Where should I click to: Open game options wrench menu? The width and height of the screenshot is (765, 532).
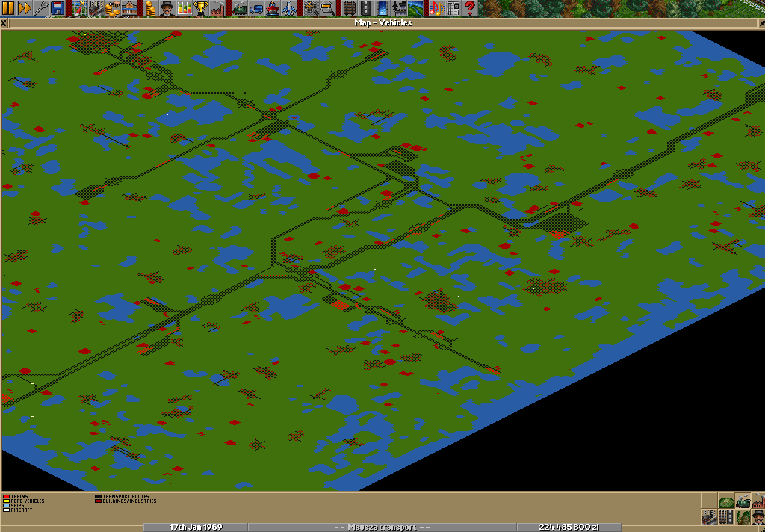[41, 8]
